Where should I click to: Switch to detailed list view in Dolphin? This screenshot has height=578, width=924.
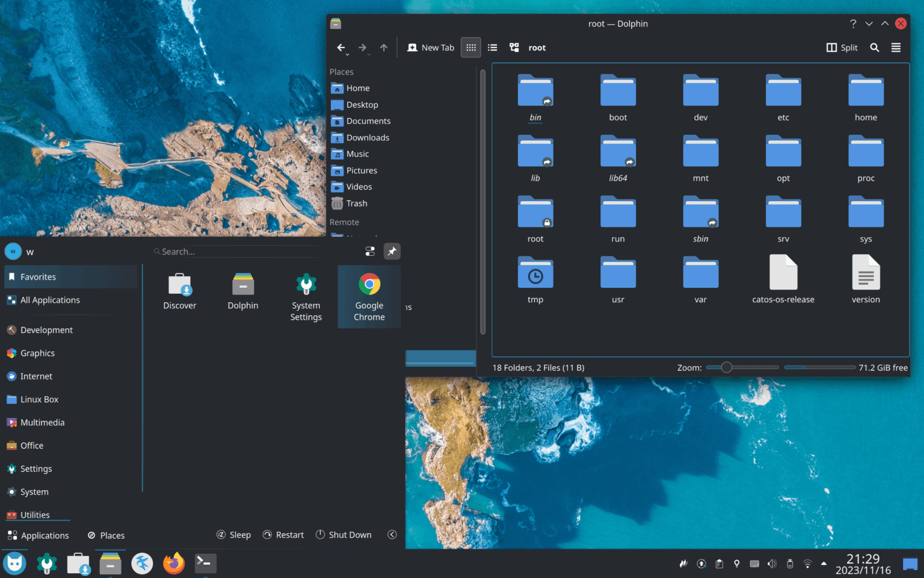tap(492, 48)
